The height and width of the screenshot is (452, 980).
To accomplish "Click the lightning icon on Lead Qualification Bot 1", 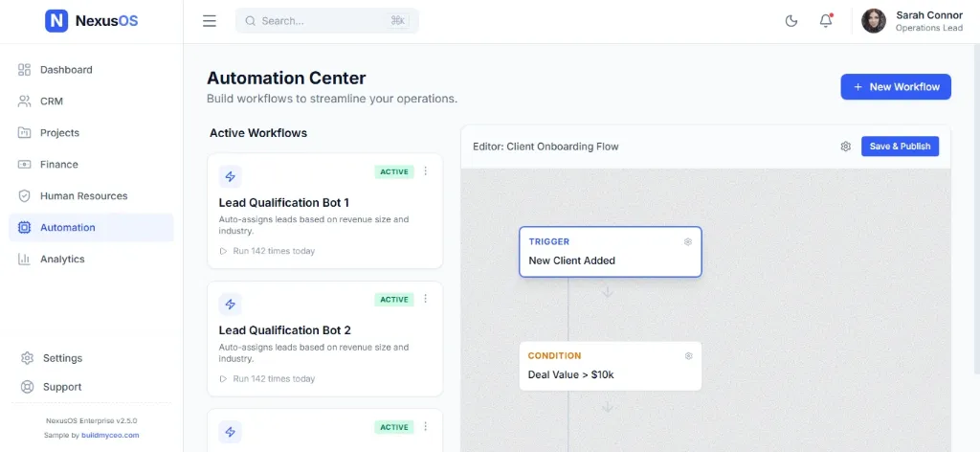I will [230, 176].
